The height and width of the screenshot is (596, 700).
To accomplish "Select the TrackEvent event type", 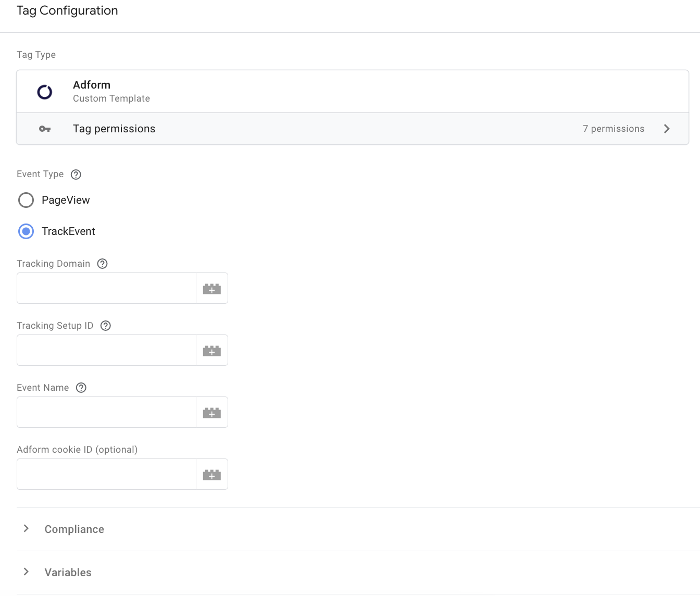I will (x=26, y=231).
